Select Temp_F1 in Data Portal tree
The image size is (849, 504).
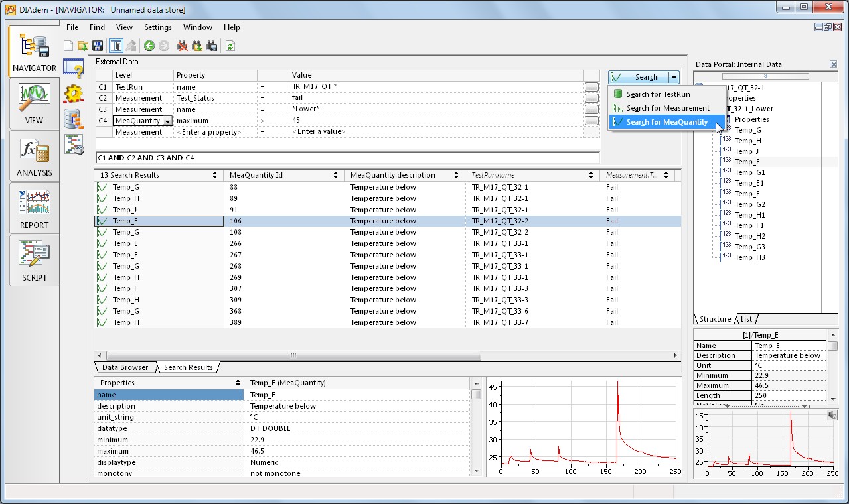749,225
